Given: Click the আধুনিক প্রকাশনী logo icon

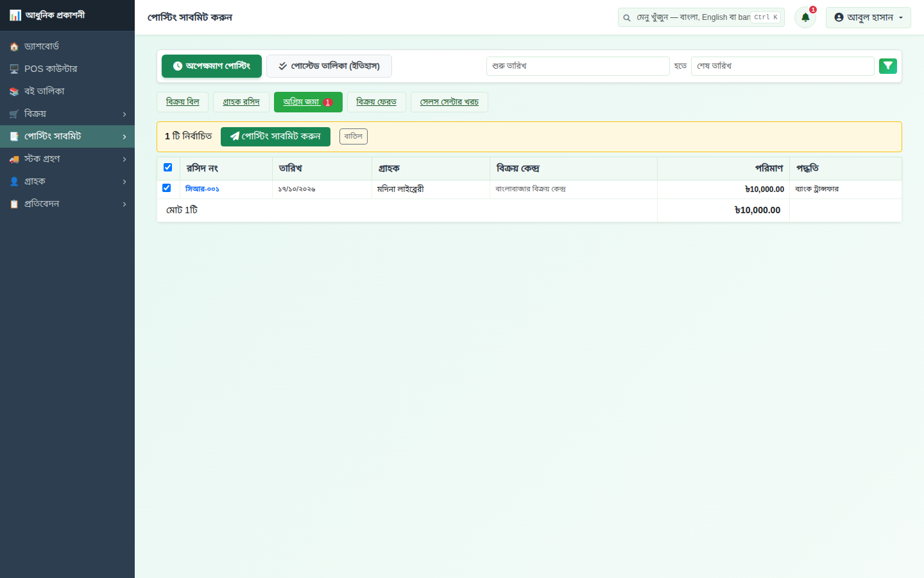Looking at the screenshot, I should [15, 15].
